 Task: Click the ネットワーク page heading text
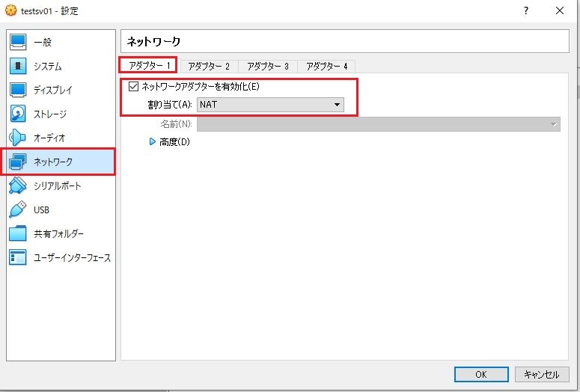(x=153, y=41)
